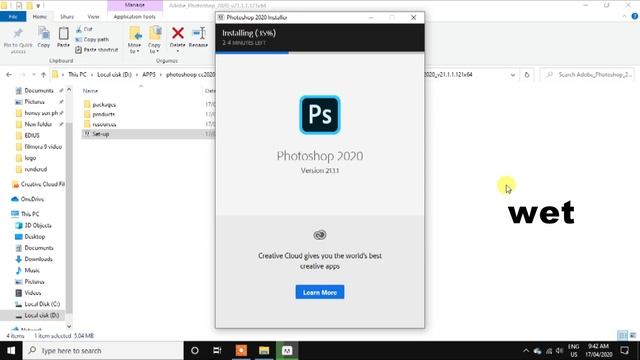Switch to the View ribbon tab
This screenshot has height=360, width=640.
(93, 17)
